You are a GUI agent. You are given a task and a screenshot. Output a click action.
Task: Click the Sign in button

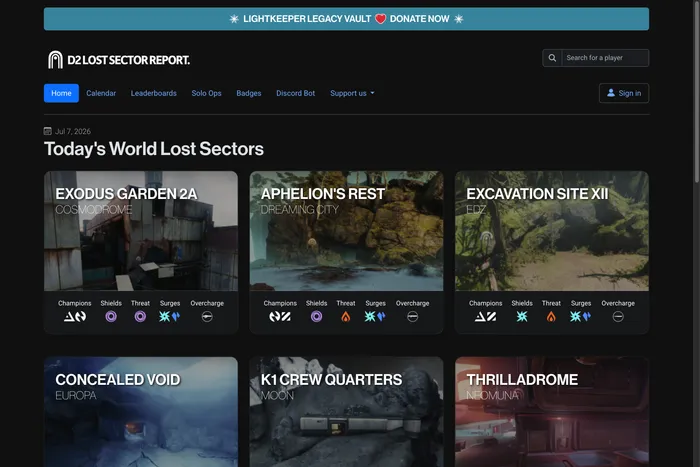(624, 93)
